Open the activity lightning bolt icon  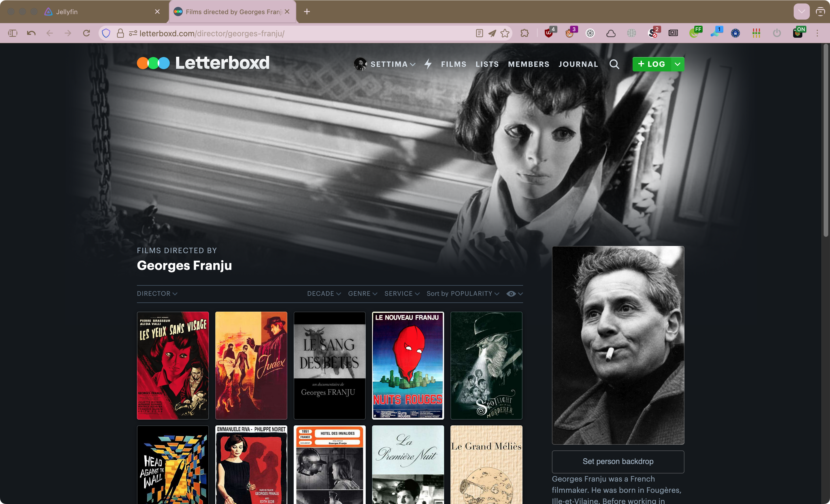[x=428, y=64]
